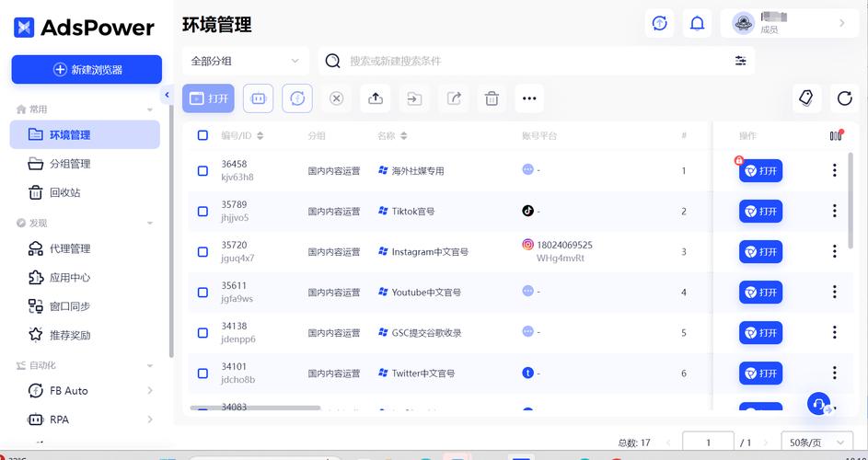Viewport: 868px width, 460px height.
Task: Check the box for profile 36458
Action: 203,170
